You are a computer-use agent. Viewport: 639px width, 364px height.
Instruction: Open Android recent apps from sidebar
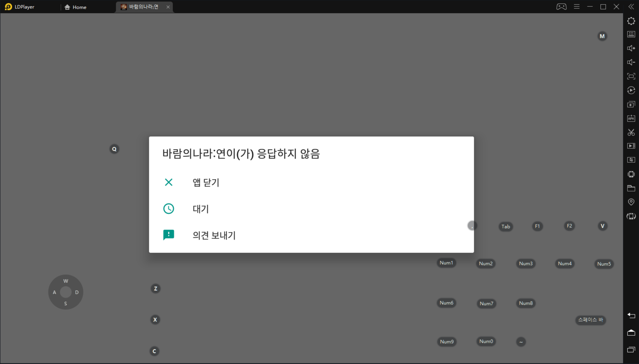(x=631, y=350)
